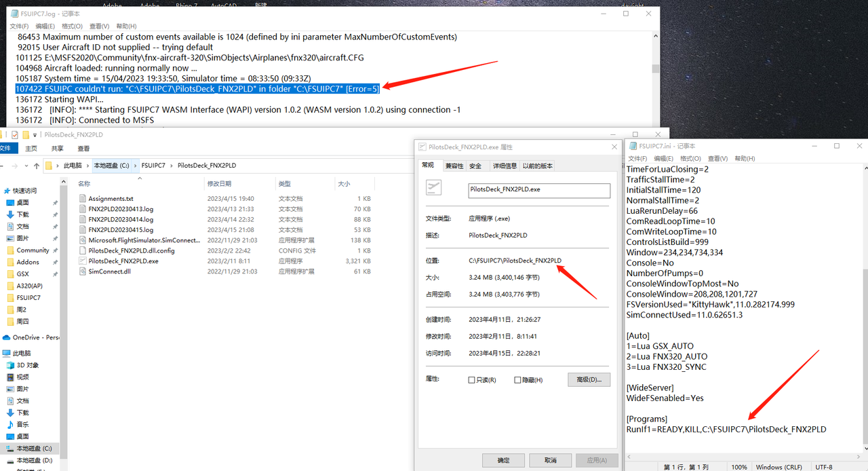Select PilotsDeck_FNX2PLD.dll.config file

pos(126,250)
